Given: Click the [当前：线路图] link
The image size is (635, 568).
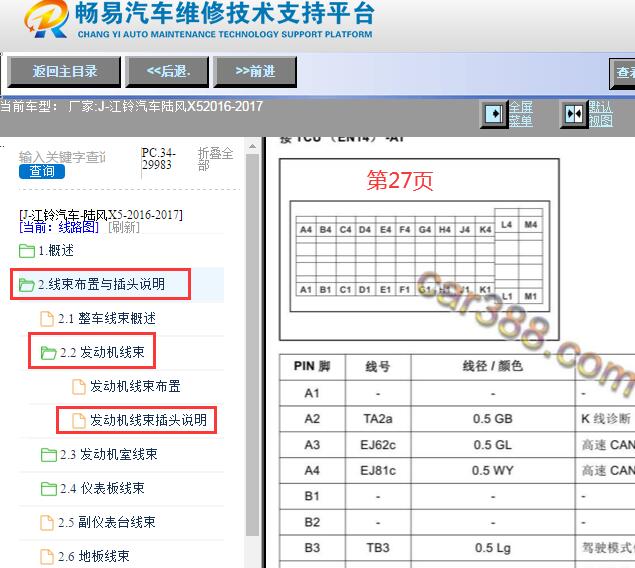Looking at the screenshot, I should point(59,227).
